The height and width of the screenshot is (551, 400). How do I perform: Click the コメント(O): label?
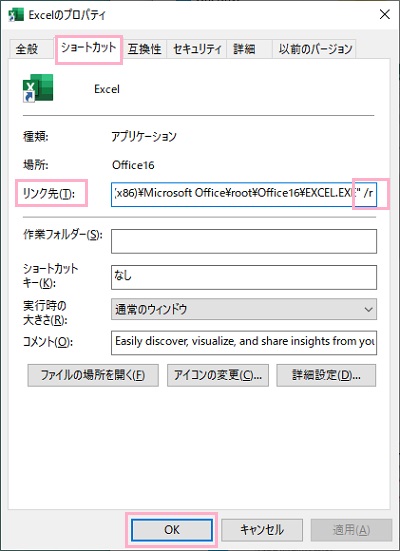pos(48,342)
